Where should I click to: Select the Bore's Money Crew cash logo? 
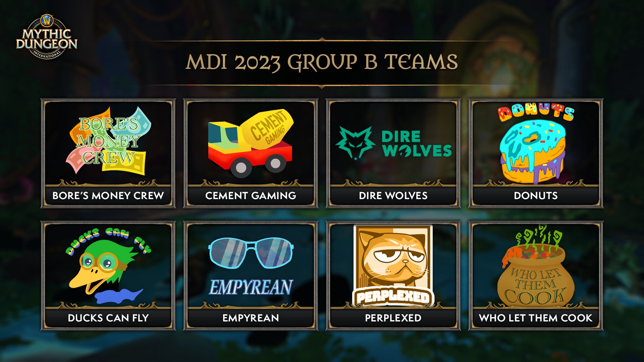(x=108, y=141)
